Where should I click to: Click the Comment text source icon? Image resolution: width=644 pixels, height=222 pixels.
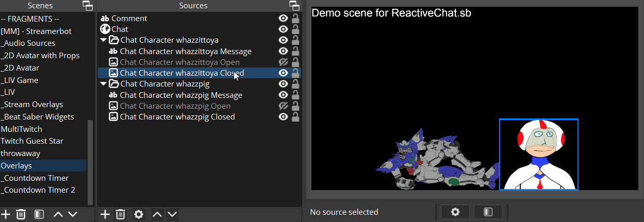coord(105,19)
